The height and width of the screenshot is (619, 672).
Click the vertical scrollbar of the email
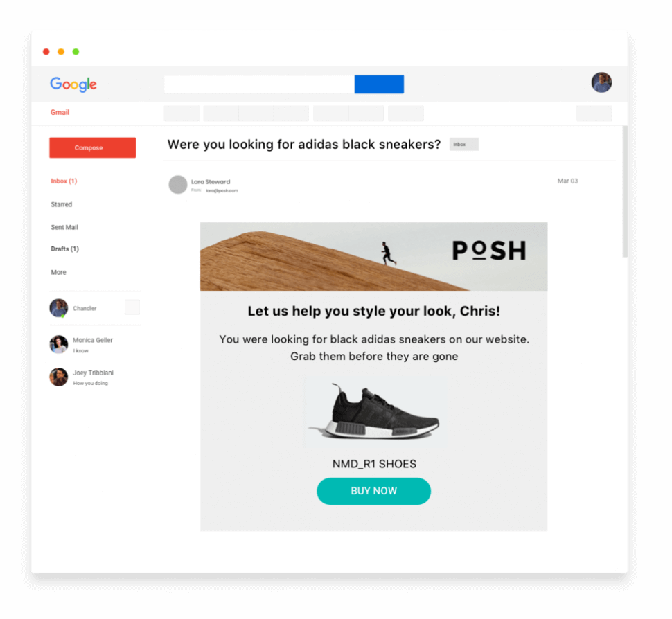click(625, 192)
